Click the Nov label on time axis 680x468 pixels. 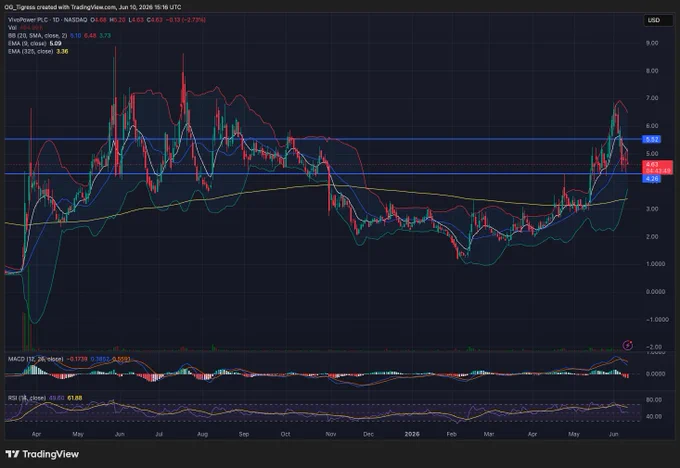tap(330, 434)
